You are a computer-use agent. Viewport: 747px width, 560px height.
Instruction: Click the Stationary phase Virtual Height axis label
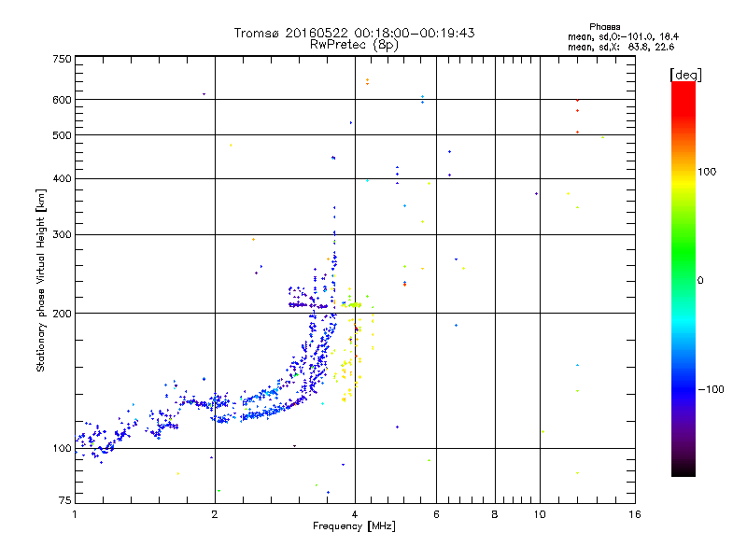click(x=41, y=280)
